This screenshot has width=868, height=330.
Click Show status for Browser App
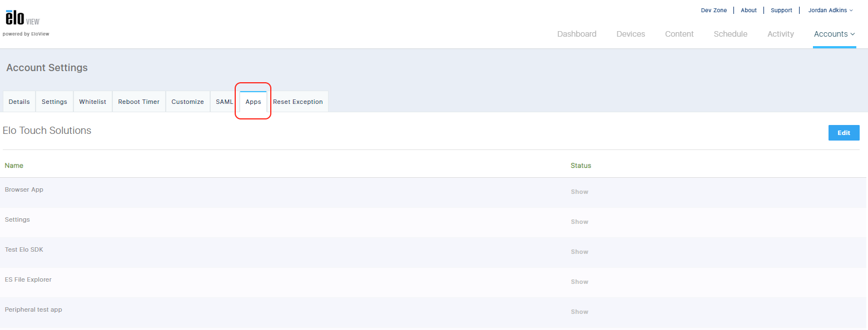(x=579, y=192)
